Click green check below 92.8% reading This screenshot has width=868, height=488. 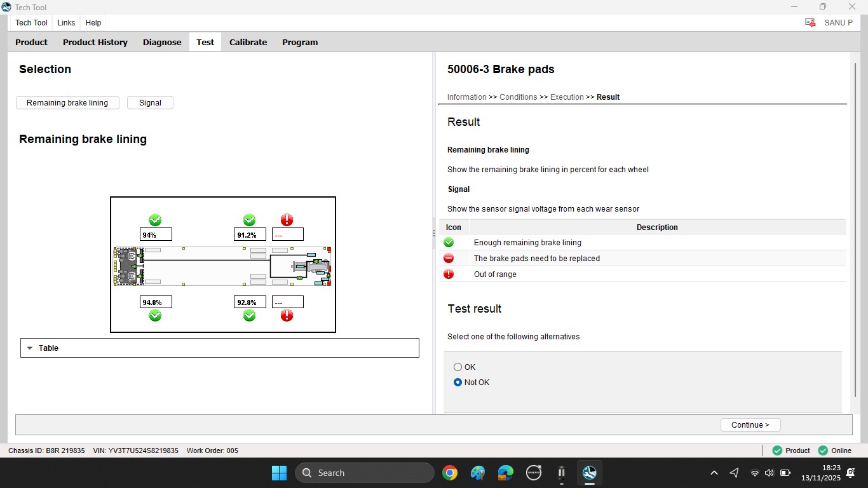(250, 315)
